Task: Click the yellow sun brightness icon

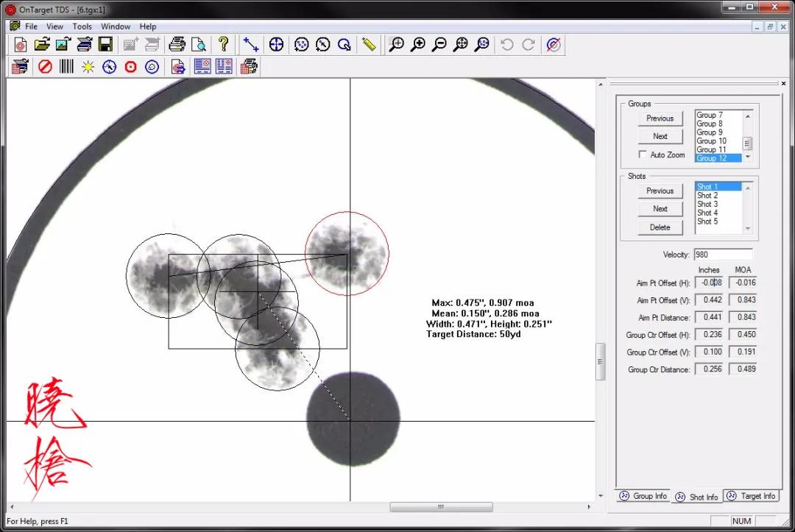Action: coord(88,66)
